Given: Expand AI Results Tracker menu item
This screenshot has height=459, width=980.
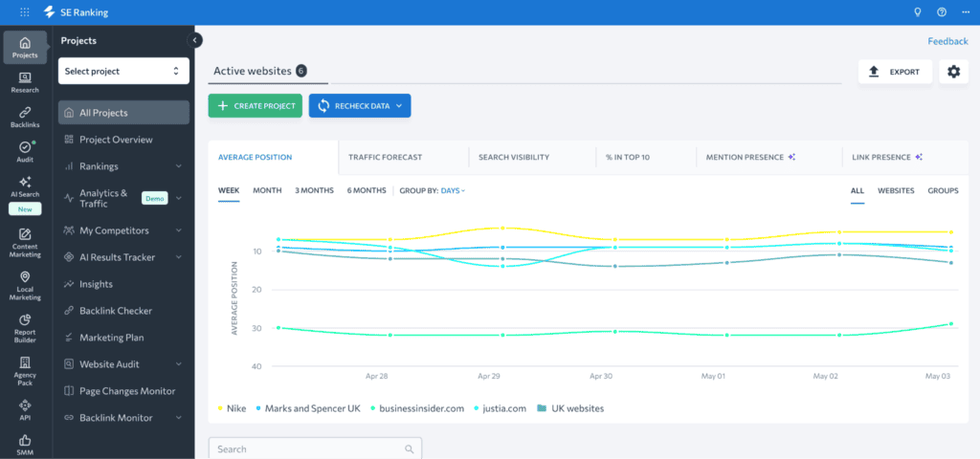Looking at the screenshot, I should pyautogui.click(x=179, y=257).
